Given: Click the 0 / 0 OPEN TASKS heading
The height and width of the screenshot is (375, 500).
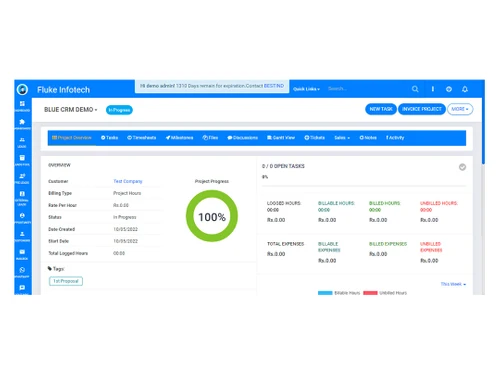Looking at the screenshot, I should (283, 166).
